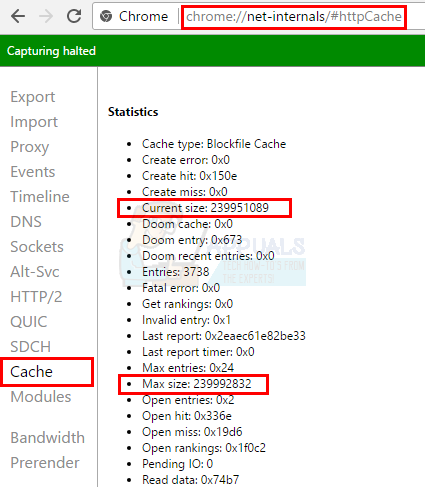Open the Export tab in sidebar
The image size is (425, 487).
33,97
